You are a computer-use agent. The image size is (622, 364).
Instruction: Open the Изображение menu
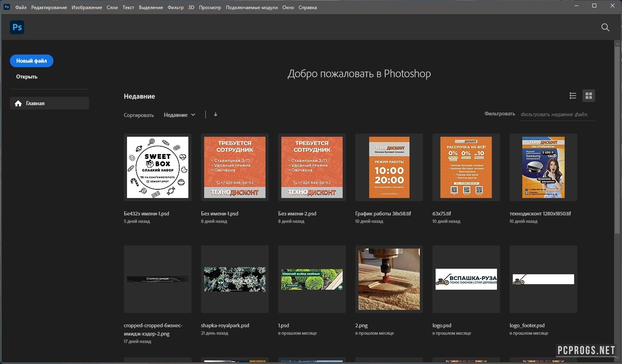coord(87,8)
